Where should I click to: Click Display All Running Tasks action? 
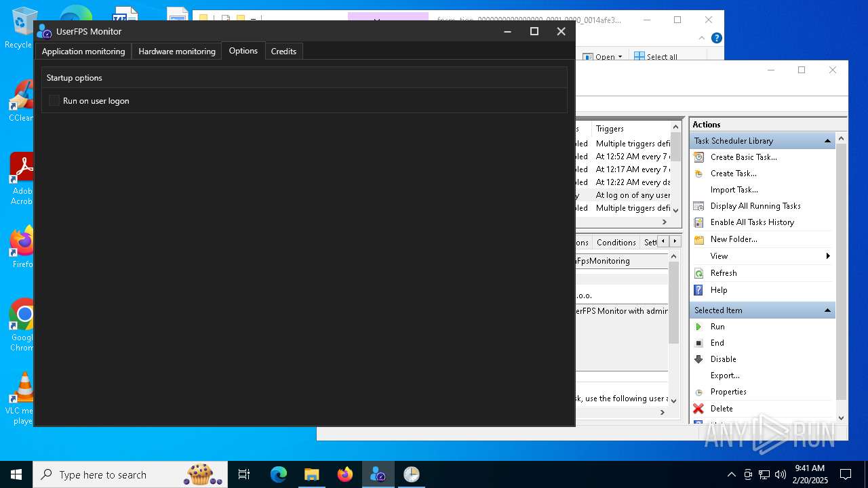pyautogui.click(x=755, y=206)
